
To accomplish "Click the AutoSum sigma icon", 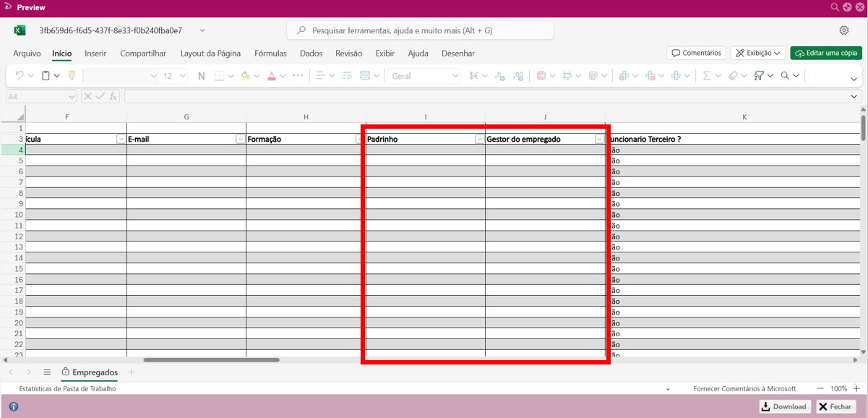I will (707, 75).
